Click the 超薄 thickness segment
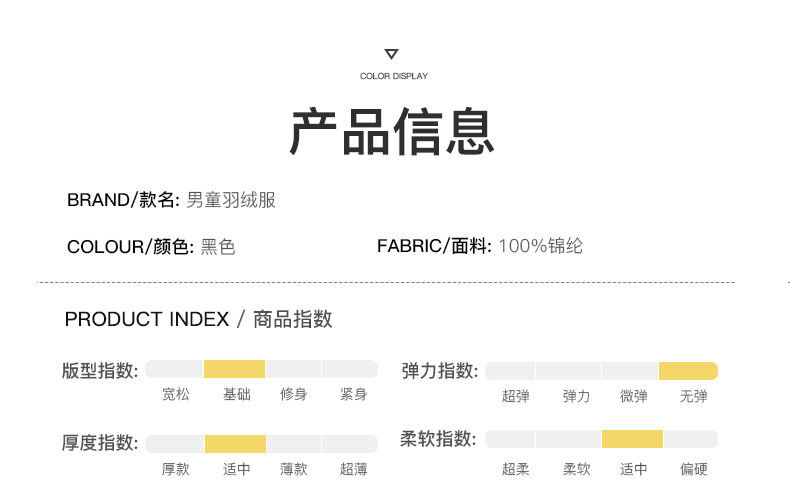 coord(350,444)
